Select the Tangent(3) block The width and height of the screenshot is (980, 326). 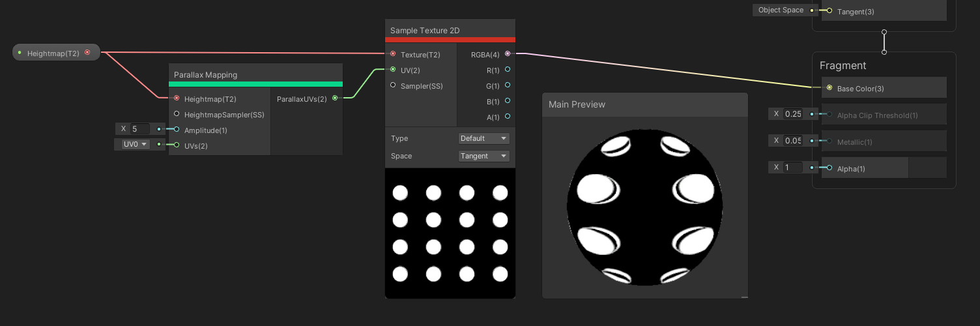click(x=884, y=10)
